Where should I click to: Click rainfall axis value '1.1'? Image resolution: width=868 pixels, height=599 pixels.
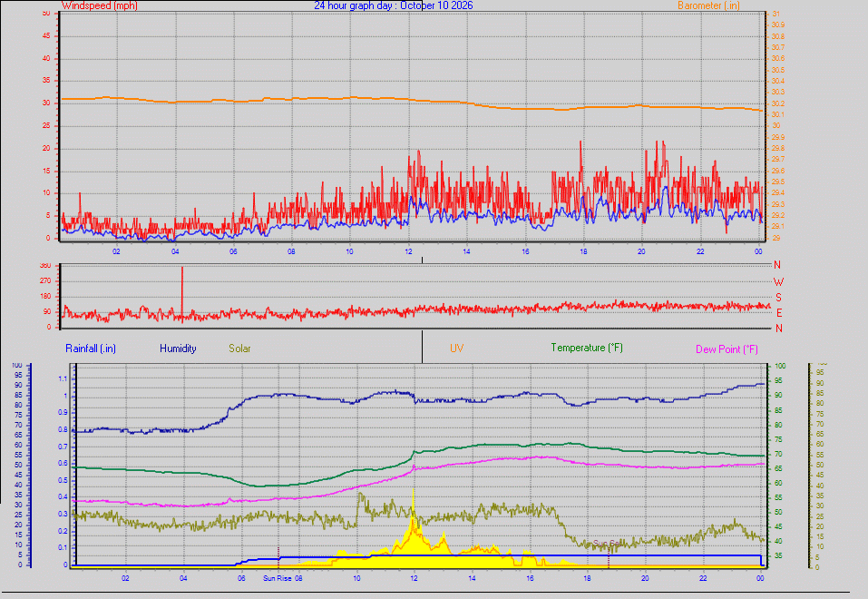pos(62,379)
